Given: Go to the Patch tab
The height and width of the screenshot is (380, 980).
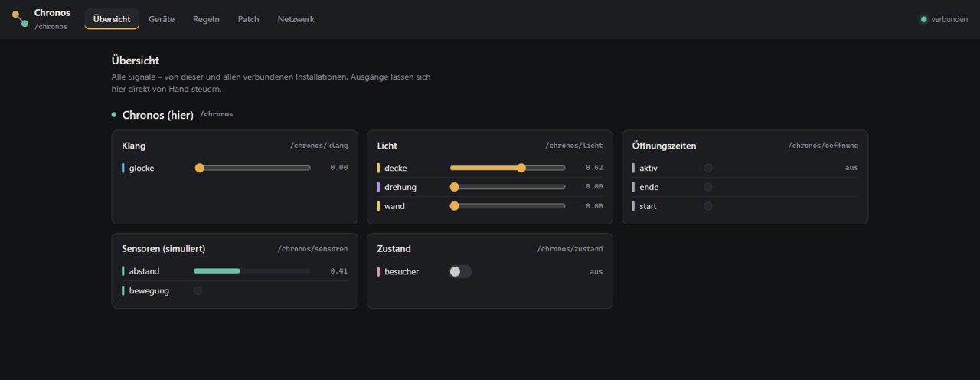Looking at the screenshot, I should pyautogui.click(x=249, y=19).
